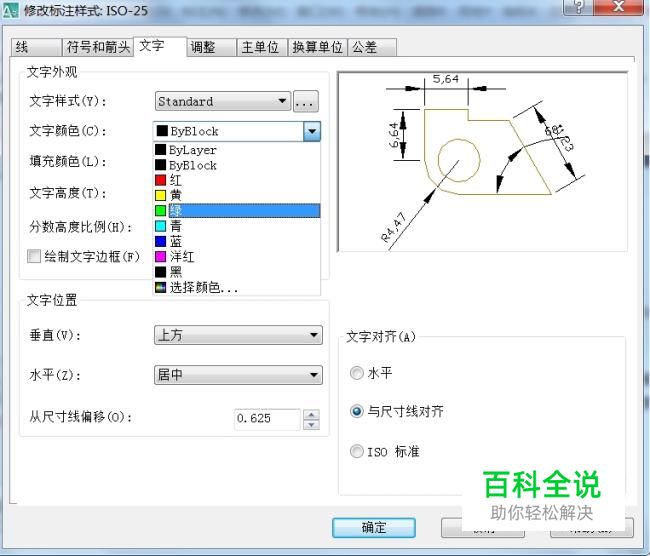Click the dimension preview image
The height and width of the screenshot is (556, 650).
[483, 162]
